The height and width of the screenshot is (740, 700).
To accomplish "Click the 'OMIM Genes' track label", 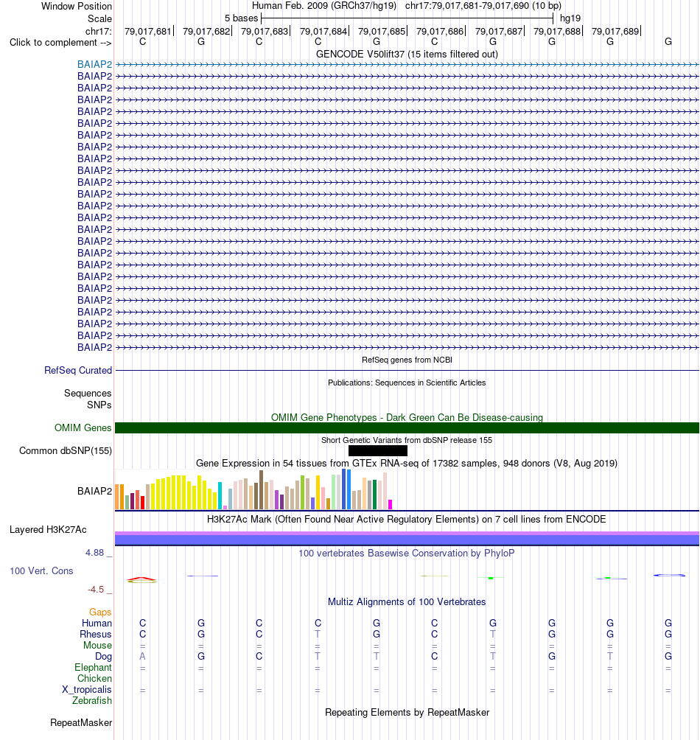I will (83, 428).
